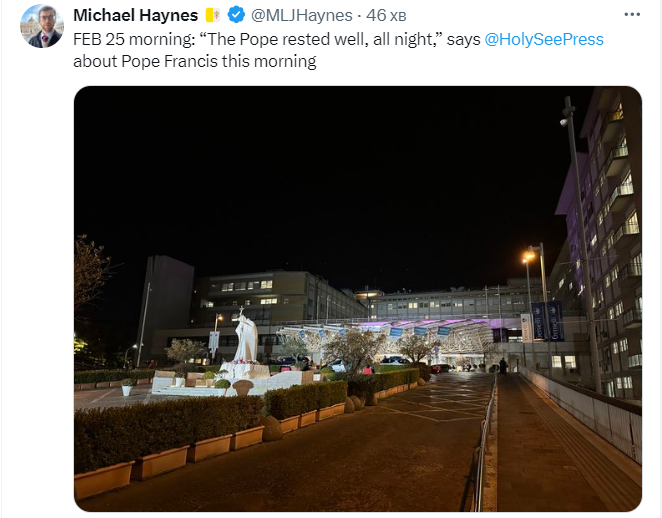This screenshot has height=518, width=662.
Task: Open the @MLJHaynes handle link
Action: click(x=301, y=16)
